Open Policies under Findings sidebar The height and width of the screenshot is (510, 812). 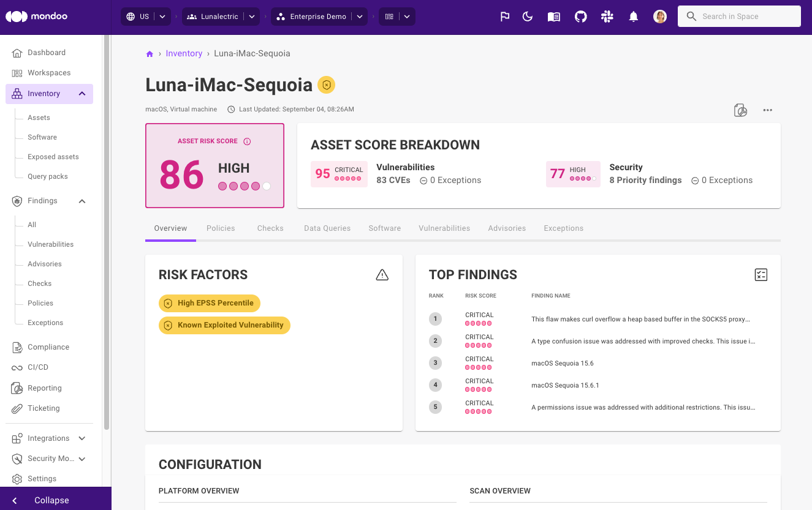click(x=40, y=303)
